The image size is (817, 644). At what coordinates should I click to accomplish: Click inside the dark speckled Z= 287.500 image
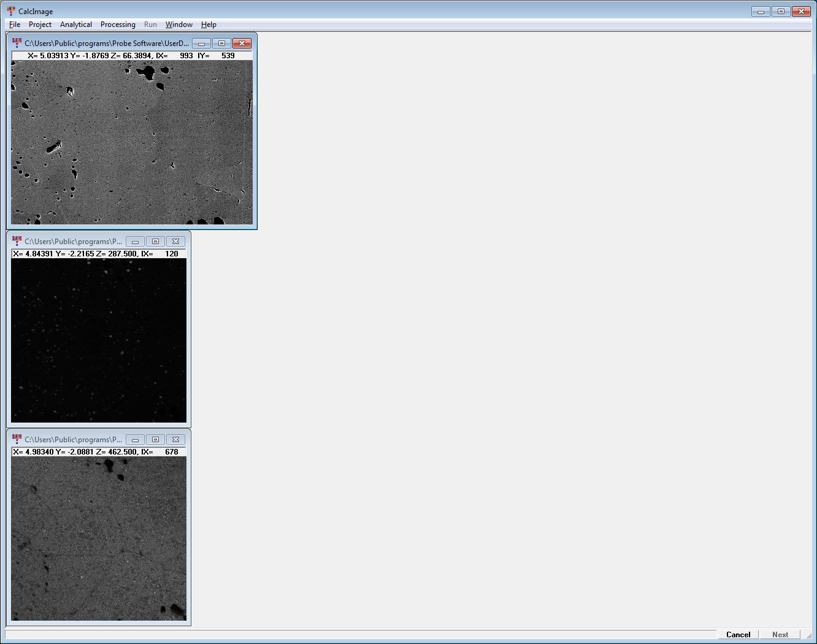[99, 340]
